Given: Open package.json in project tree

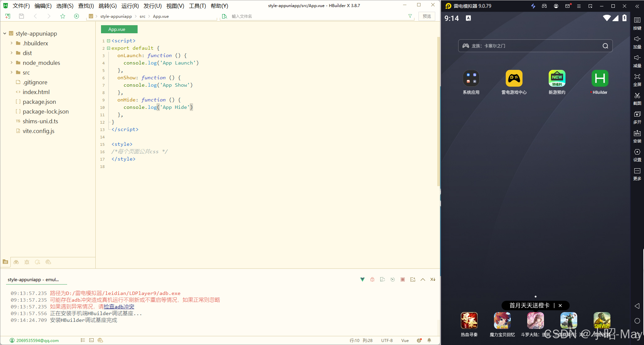Looking at the screenshot, I should point(39,102).
